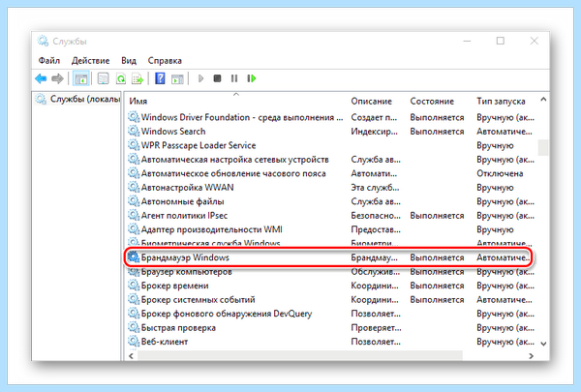Viewport: 581px width, 392px height.
Task: Click gear icon beside Брандмауэр Windows
Action: point(134,257)
